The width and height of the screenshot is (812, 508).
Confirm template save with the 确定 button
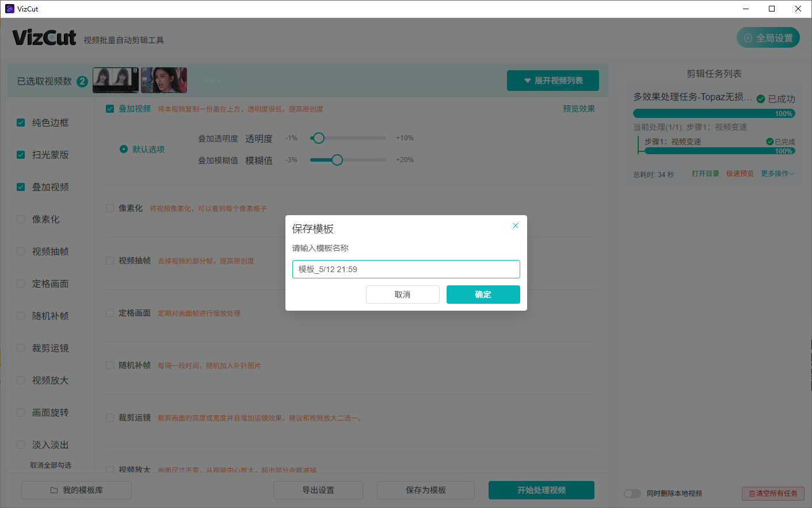(x=483, y=294)
